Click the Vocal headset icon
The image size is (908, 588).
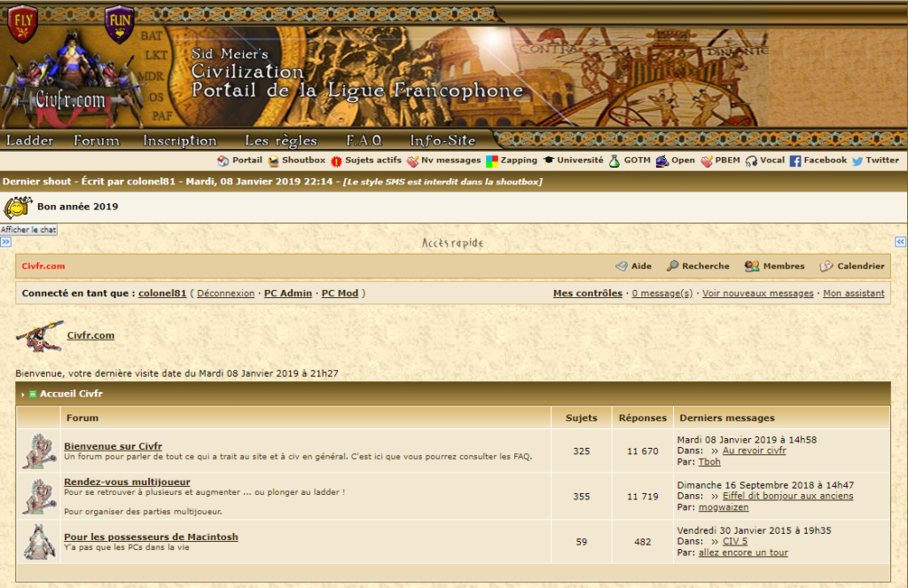pyautogui.click(x=751, y=161)
